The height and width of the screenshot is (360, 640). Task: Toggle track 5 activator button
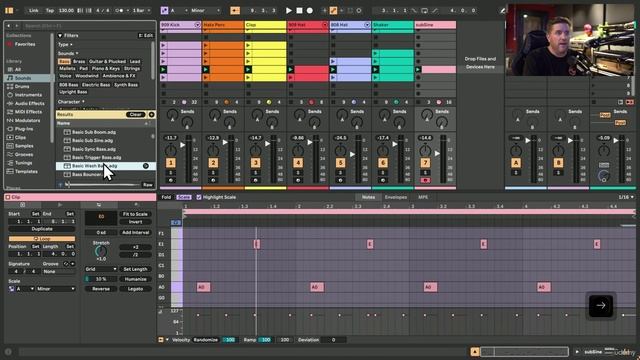[x=340, y=163]
